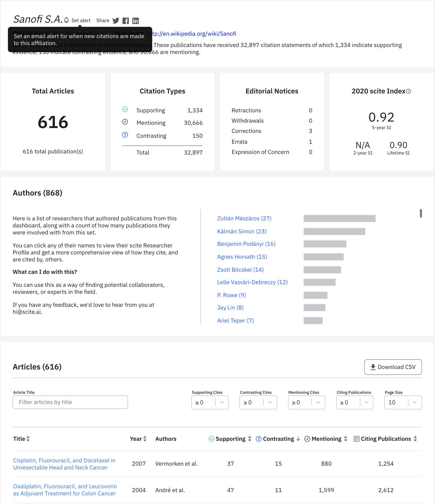Click the Supporting check icon in table header

[x=212, y=439]
